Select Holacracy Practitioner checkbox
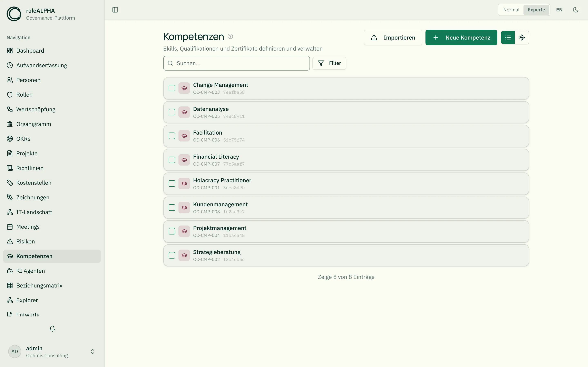Viewport: 588px width, 367px height. [172, 183]
